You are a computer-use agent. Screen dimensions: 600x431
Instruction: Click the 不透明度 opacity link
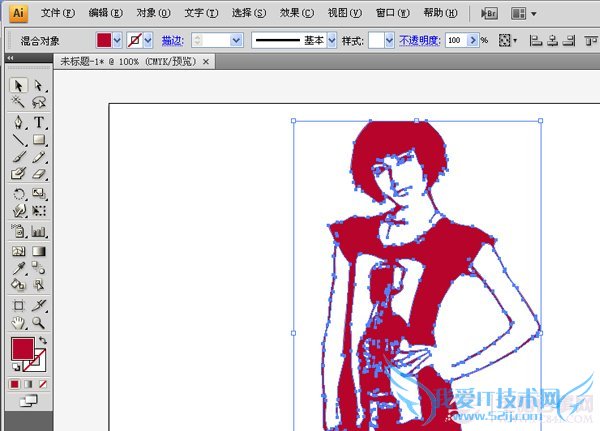[418, 40]
